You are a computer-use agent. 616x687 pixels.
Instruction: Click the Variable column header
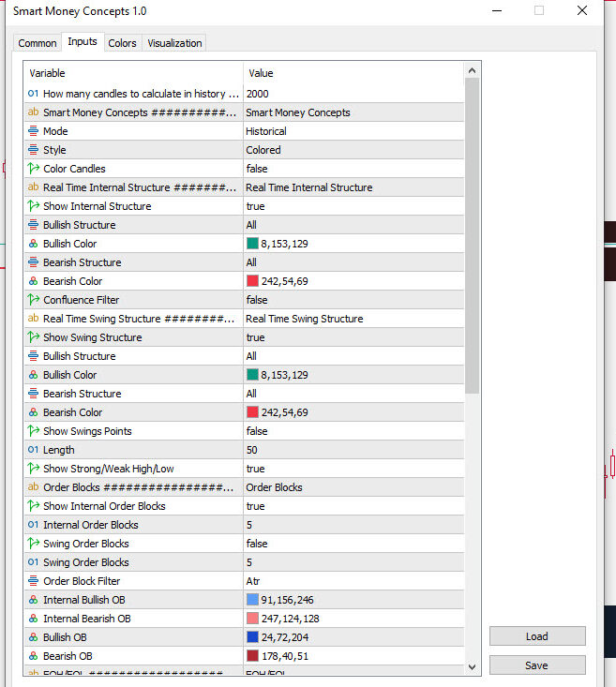134,73
